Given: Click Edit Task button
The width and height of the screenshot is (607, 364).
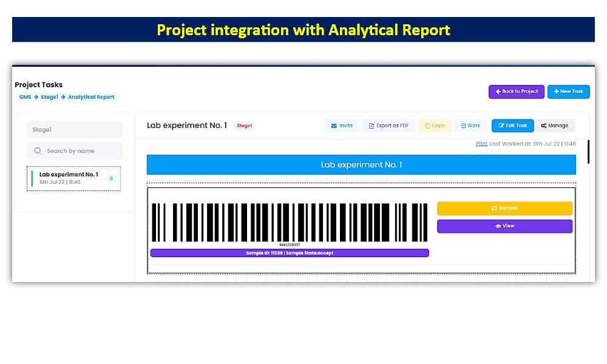Looking at the screenshot, I should coord(512,126).
